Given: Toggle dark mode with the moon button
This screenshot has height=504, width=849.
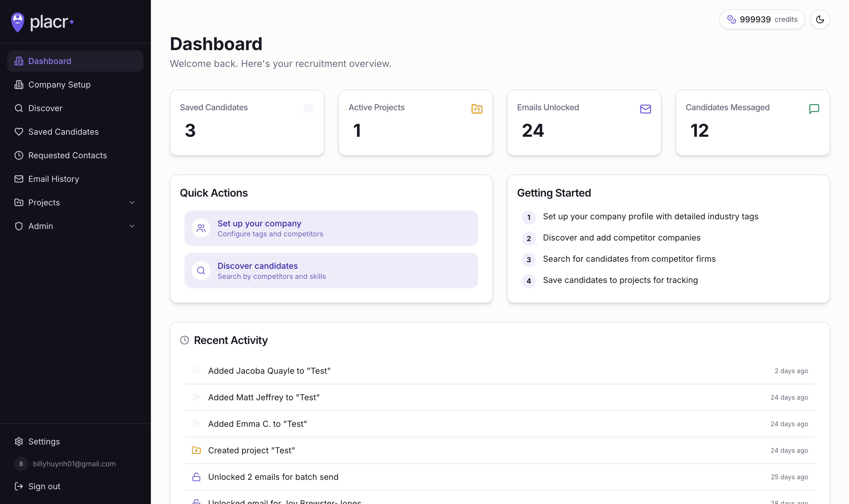Looking at the screenshot, I should (820, 19).
